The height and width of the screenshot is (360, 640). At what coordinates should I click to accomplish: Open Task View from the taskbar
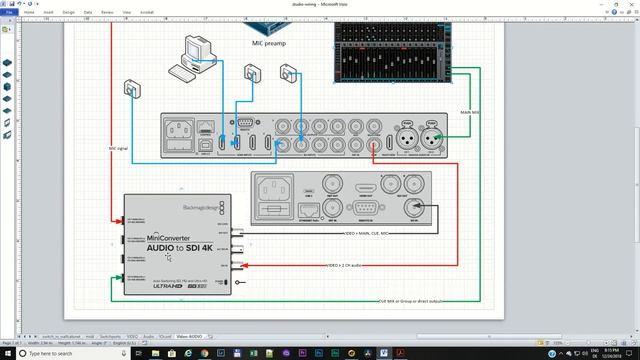(x=138, y=353)
